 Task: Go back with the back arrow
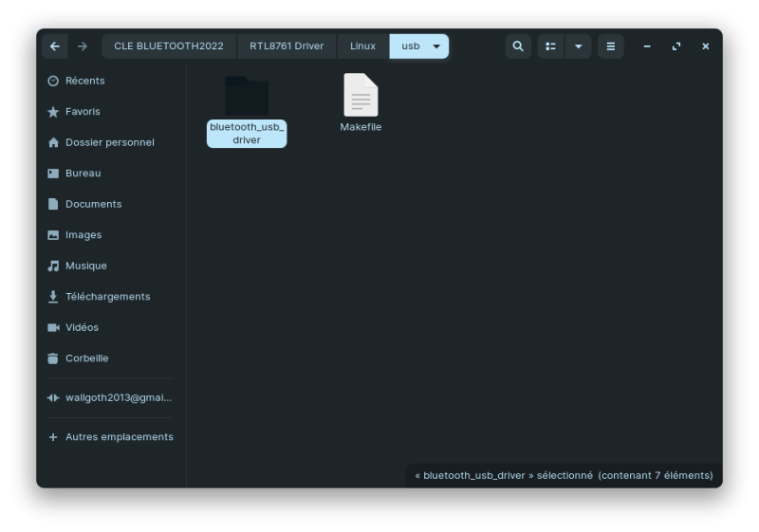point(55,46)
